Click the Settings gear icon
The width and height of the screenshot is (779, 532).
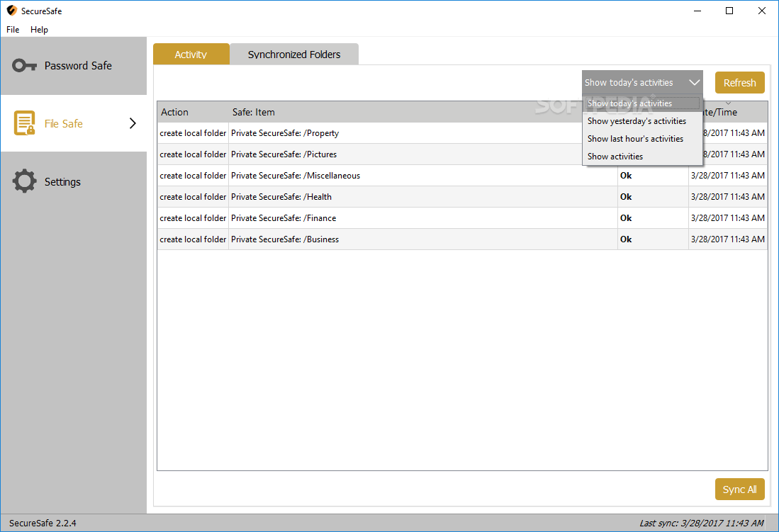24,181
